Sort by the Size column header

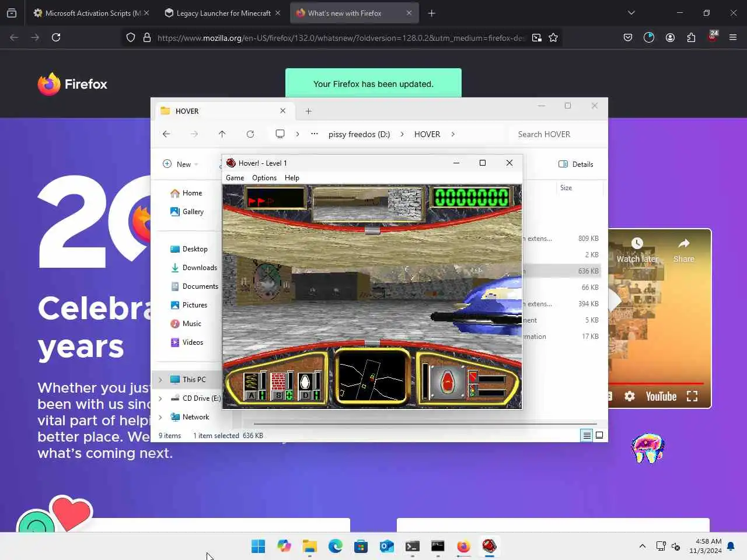(x=566, y=188)
